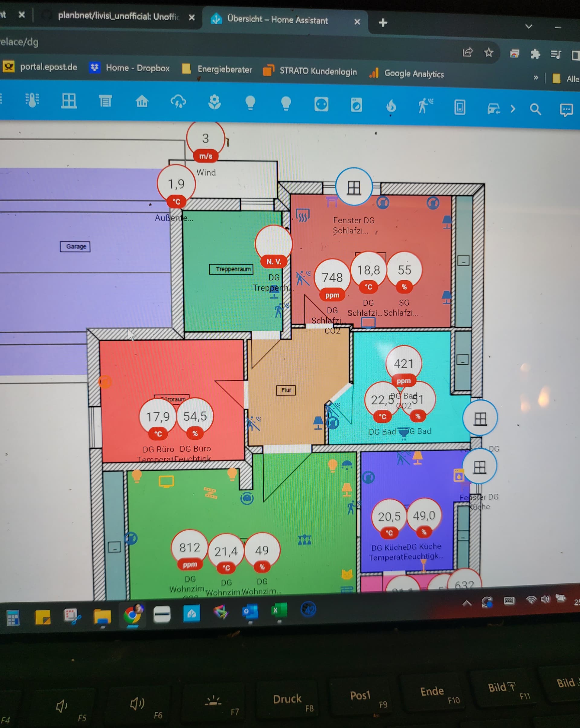580x728 pixels.
Task: Click the Garage room label
Action: (x=75, y=246)
